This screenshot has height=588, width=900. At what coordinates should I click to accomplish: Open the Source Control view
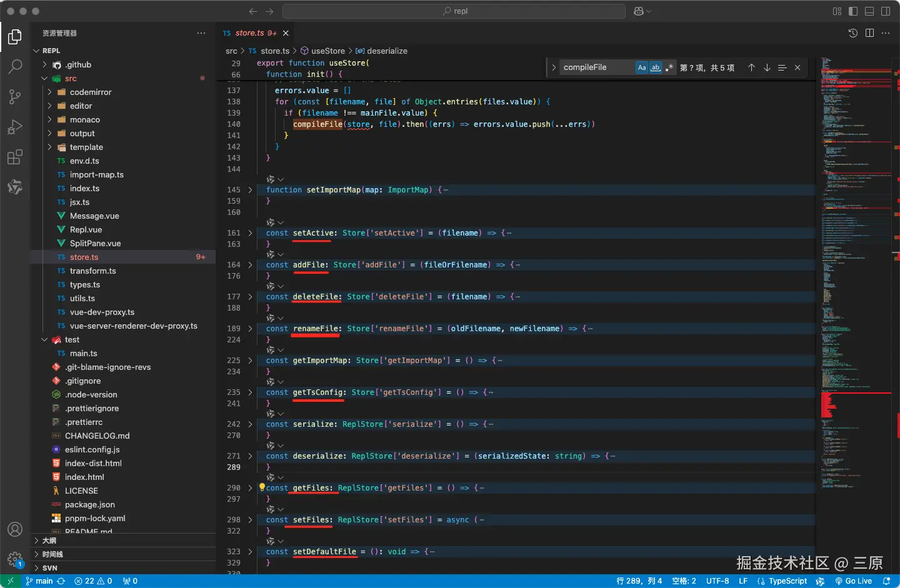[15, 96]
